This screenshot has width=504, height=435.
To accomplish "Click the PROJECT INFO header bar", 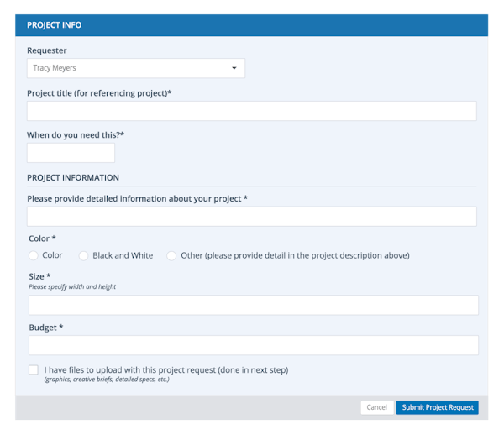I will 251,25.
